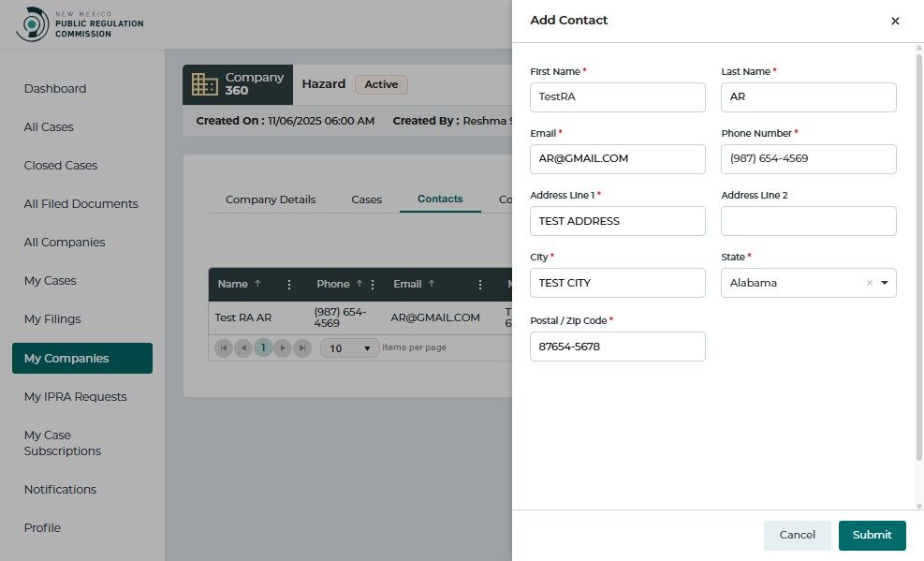The image size is (924, 561).
Task: Click the Add Contact panel scrollbar
Action: click(x=918, y=258)
